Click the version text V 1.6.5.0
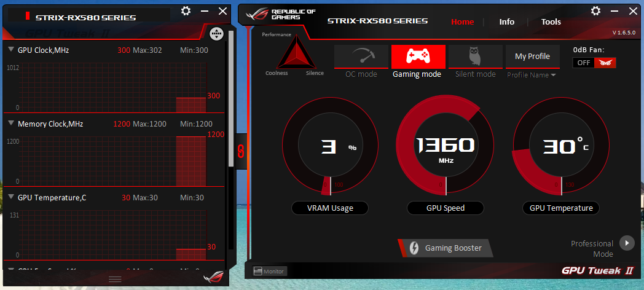 pyautogui.click(x=624, y=33)
